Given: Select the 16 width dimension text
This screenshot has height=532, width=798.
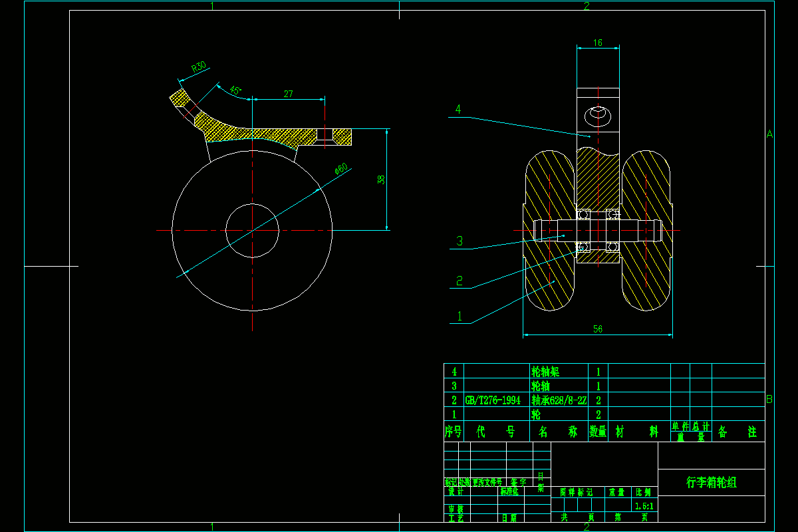Looking at the screenshot, I should click(x=597, y=43).
